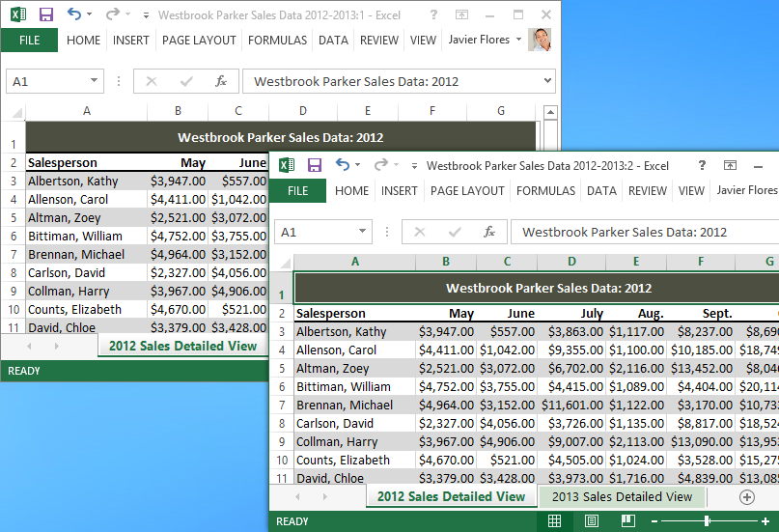
Task: Click Insert Function fx in back window
Action: coord(221,81)
